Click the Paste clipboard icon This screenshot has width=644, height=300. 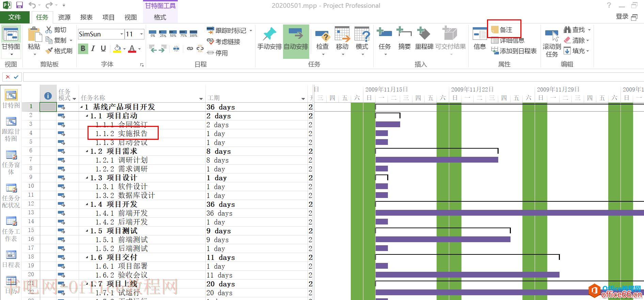tap(34, 35)
